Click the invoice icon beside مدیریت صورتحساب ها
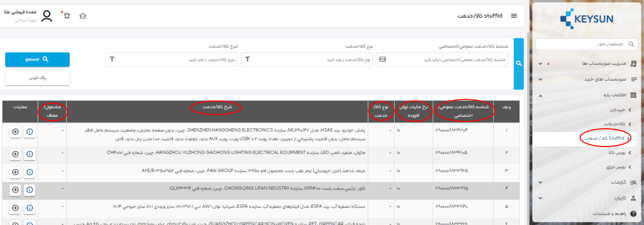Screen dimensions: 644x225 tap(633, 63)
